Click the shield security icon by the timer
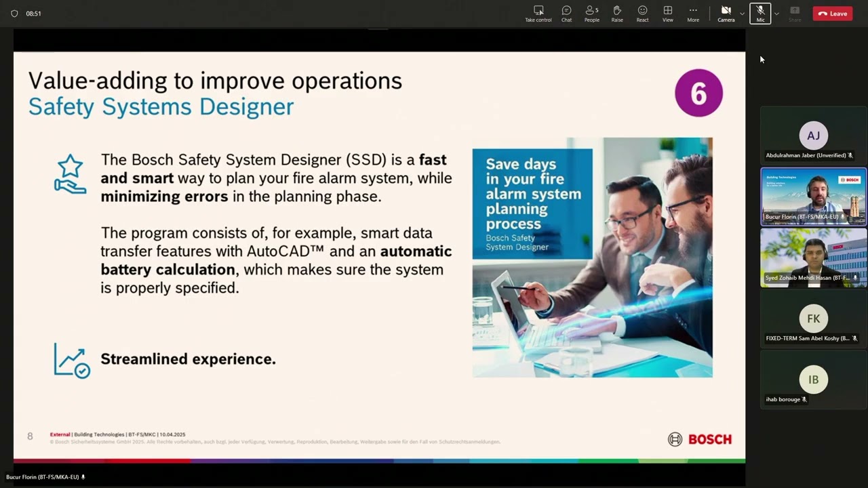 (x=14, y=14)
